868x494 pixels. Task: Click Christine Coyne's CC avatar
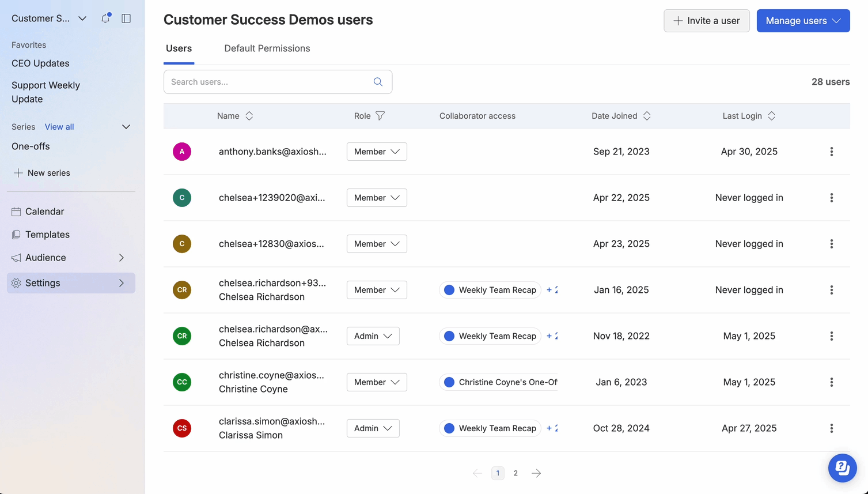[182, 382]
